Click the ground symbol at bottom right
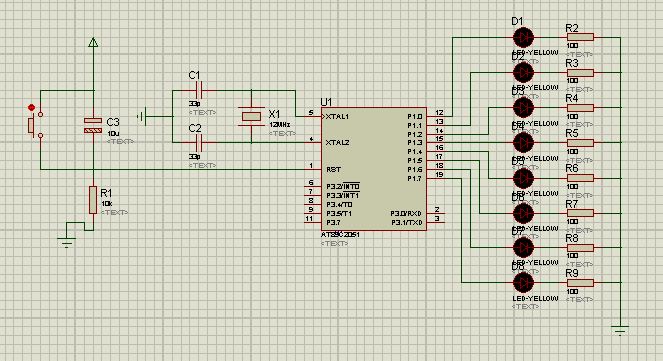The image size is (663, 361). [x=620, y=330]
